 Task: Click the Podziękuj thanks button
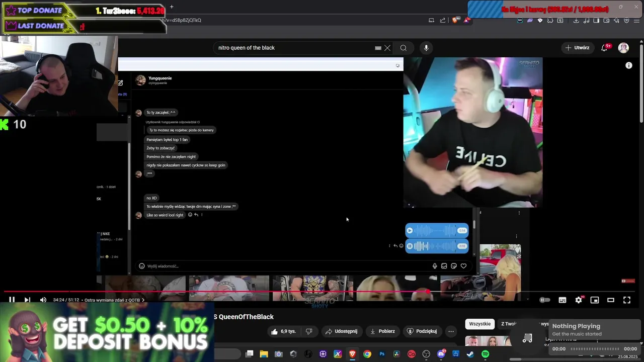point(422,331)
